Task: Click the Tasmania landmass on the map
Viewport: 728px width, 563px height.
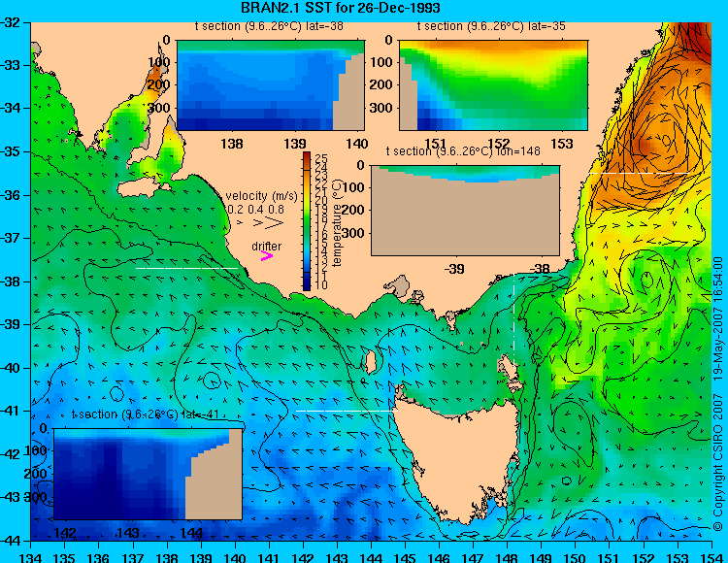Action: pyautogui.click(x=460, y=459)
